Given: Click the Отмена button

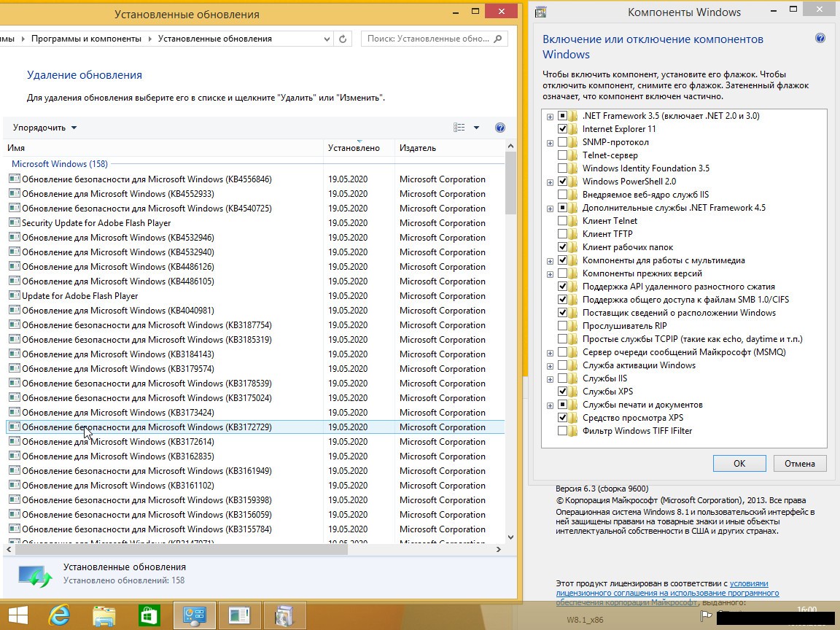Looking at the screenshot, I should click(x=799, y=463).
